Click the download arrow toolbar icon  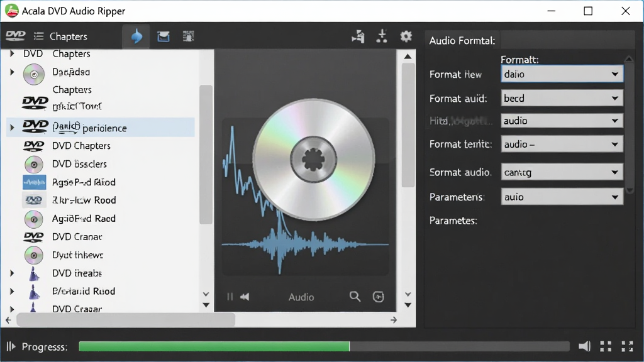click(x=382, y=36)
